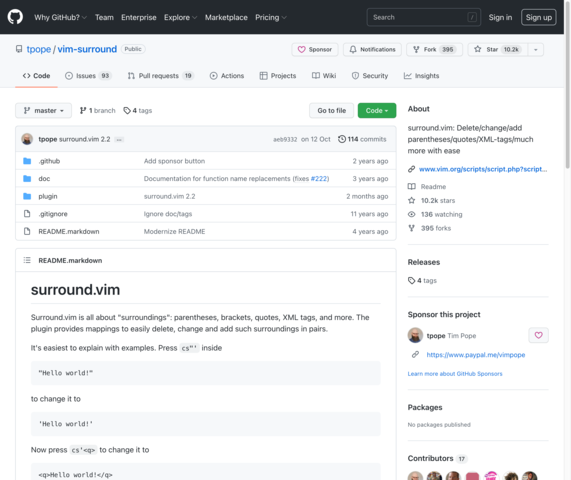
Task: Open the plugin folder
Action: point(48,196)
